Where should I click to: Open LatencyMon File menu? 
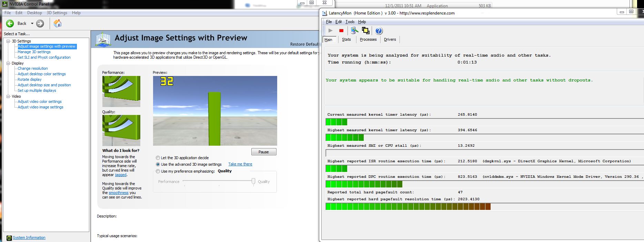coord(329,22)
